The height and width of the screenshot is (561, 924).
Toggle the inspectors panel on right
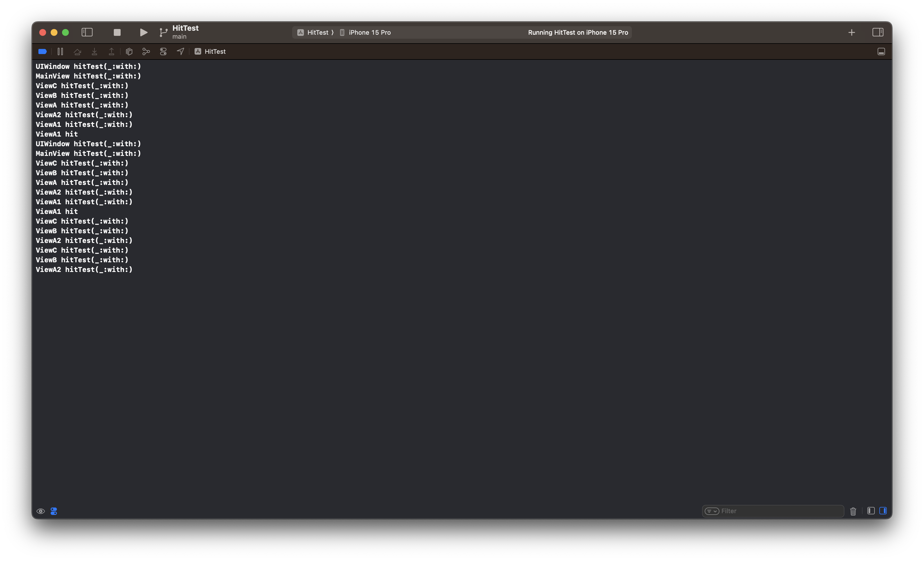[878, 33]
